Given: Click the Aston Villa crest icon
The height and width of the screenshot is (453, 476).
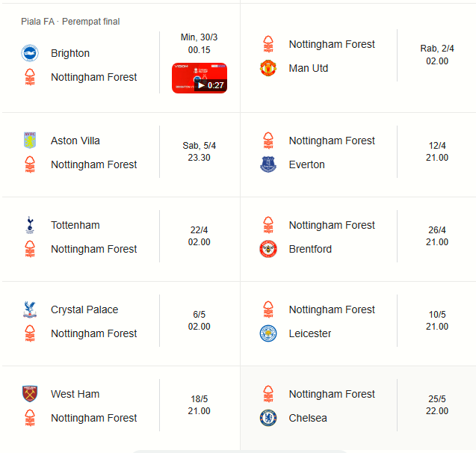Looking at the screenshot, I should click(30, 141).
